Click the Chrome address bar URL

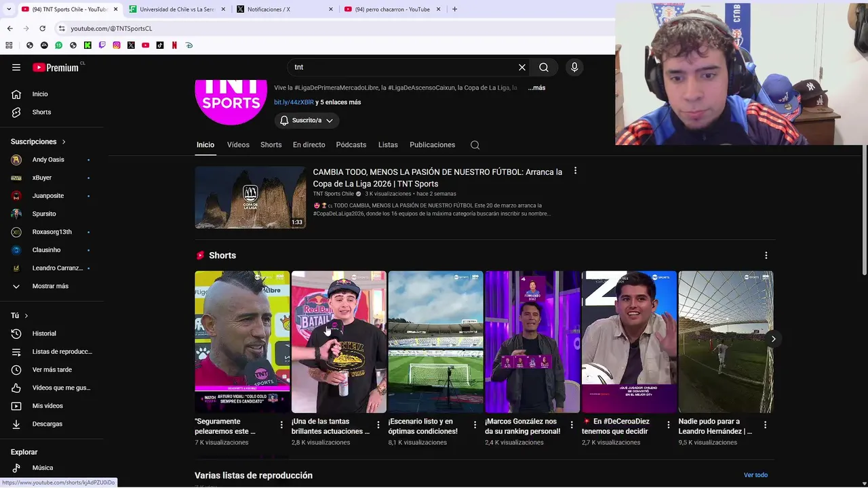111,28
